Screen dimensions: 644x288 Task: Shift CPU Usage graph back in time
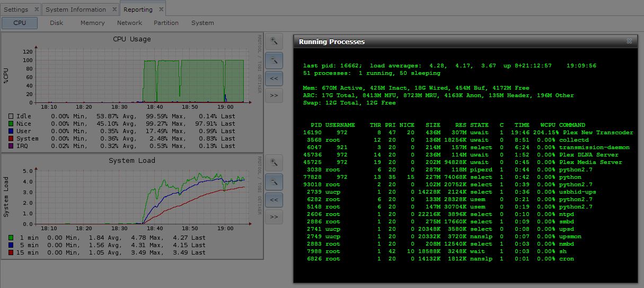point(274,78)
